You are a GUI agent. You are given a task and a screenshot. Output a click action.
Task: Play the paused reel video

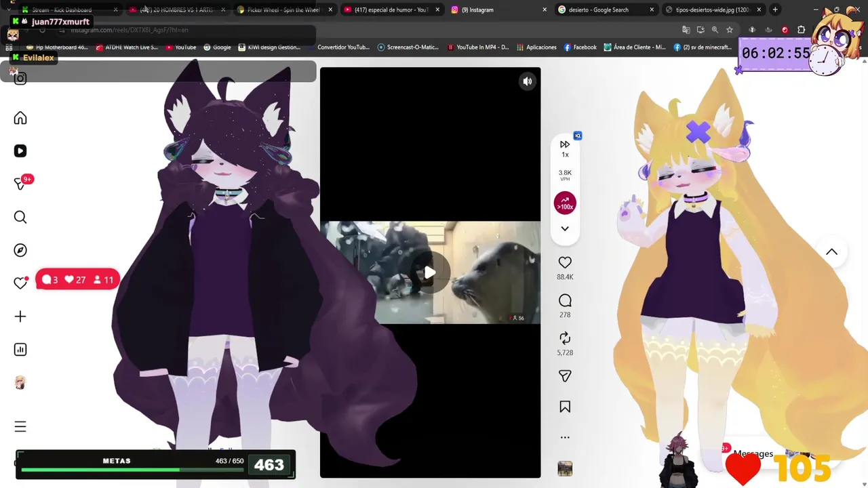(x=430, y=273)
